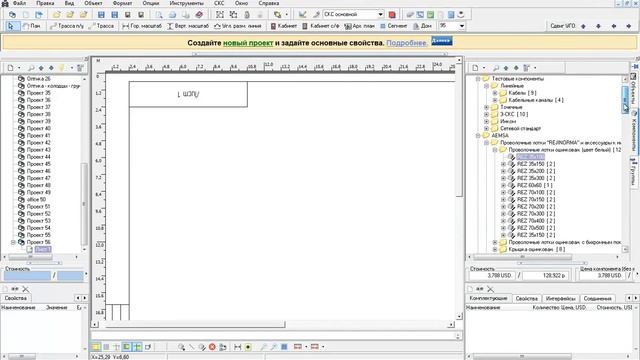
Task: Collapse the Проект 56 tree node
Action: pyautogui.click(x=13, y=242)
